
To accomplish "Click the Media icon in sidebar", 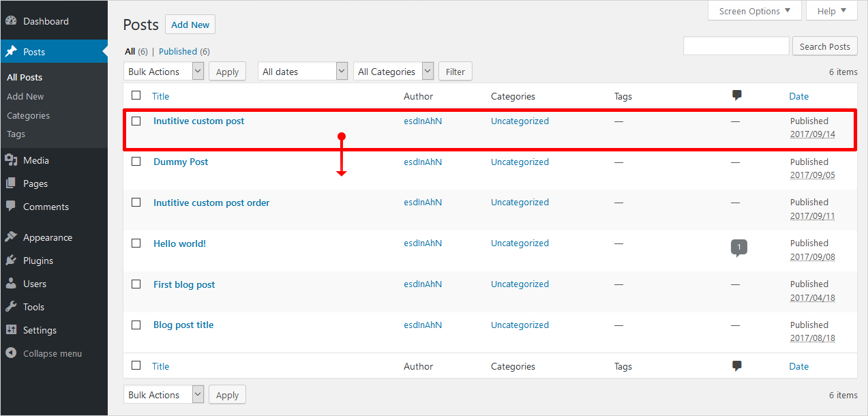I will pos(11,160).
